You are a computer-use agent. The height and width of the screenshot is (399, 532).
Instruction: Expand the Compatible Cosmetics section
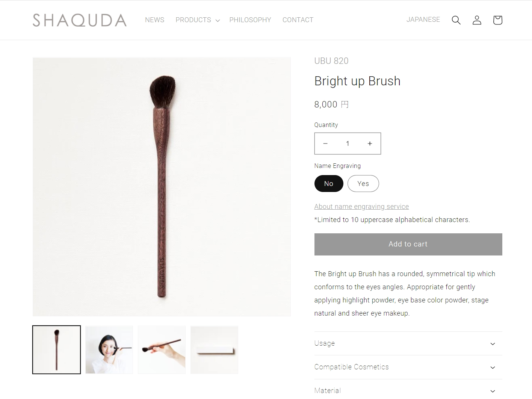pyautogui.click(x=408, y=367)
